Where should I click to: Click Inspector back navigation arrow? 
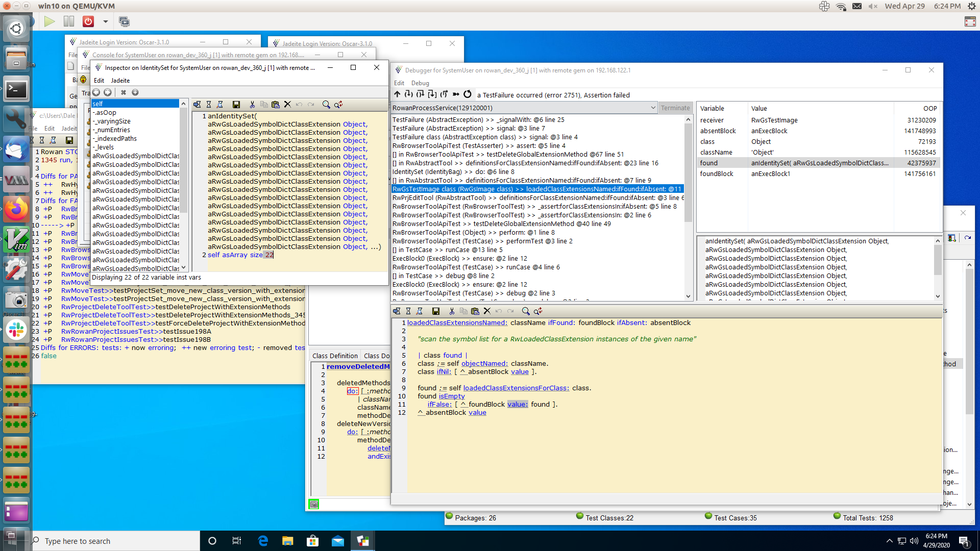tap(96, 92)
